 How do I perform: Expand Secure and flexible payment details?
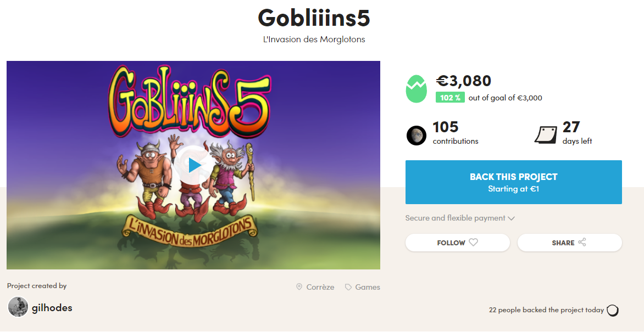(460, 218)
